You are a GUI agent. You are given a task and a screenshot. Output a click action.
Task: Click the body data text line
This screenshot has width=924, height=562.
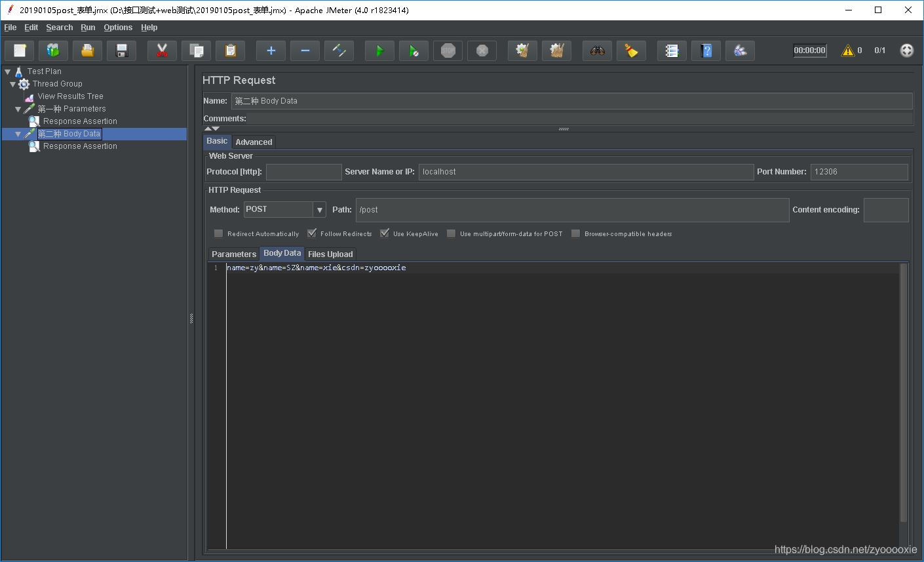tap(316, 268)
